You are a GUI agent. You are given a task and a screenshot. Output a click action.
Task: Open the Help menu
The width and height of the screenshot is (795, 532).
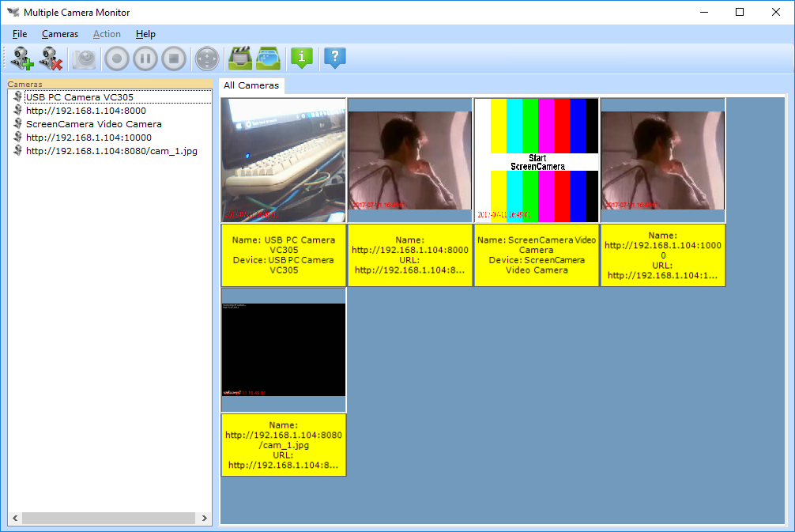[x=145, y=34]
